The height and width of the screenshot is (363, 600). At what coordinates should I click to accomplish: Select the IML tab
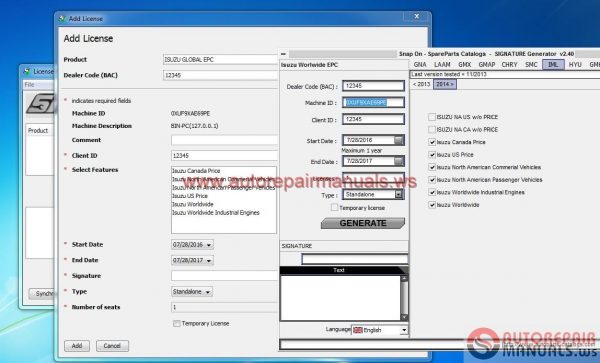tap(553, 65)
